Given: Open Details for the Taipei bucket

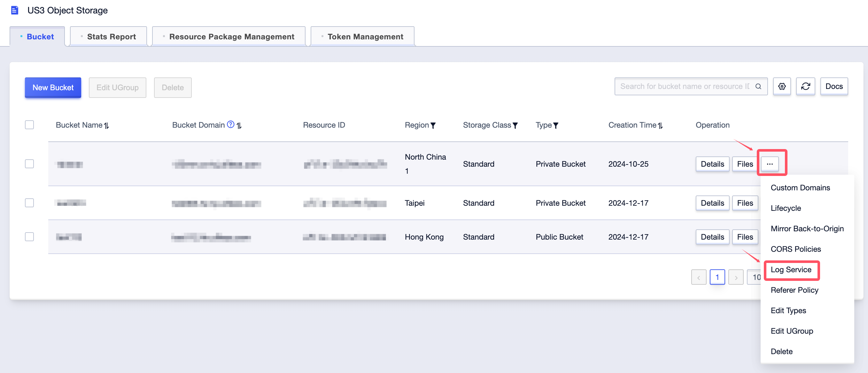Looking at the screenshot, I should pos(712,203).
